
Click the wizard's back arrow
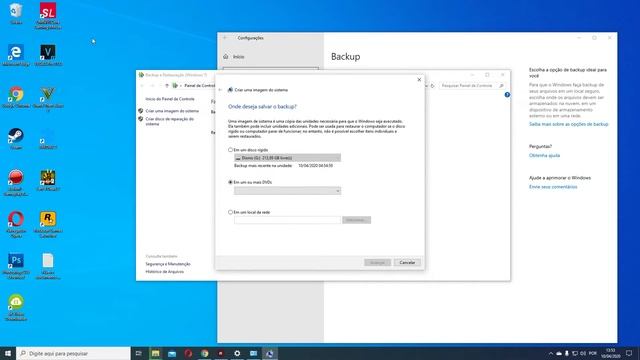coord(220,90)
